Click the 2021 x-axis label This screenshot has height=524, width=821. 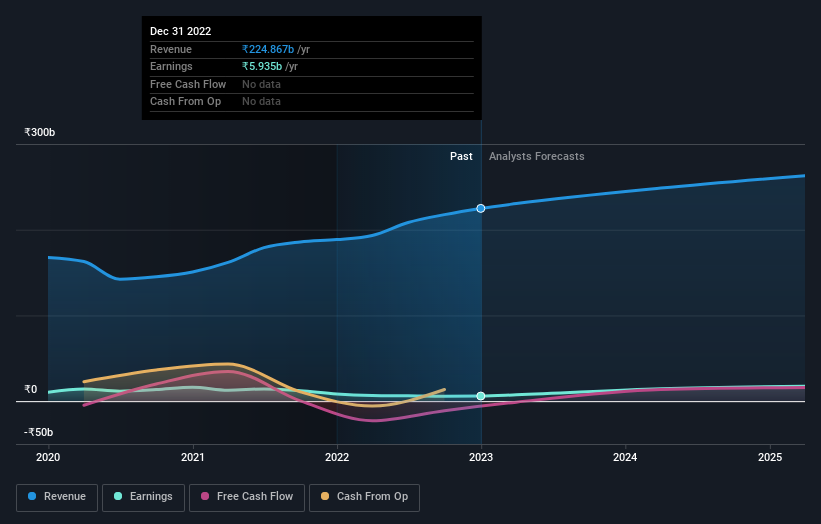click(x=193, y=457)
